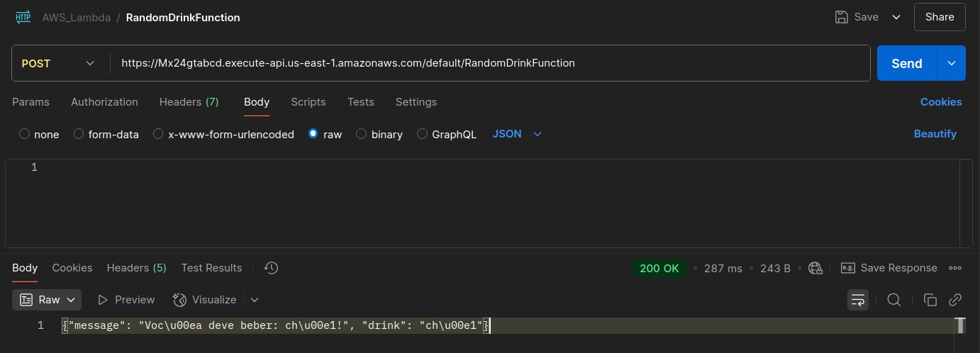Click the network globe icon

point(815,268)
